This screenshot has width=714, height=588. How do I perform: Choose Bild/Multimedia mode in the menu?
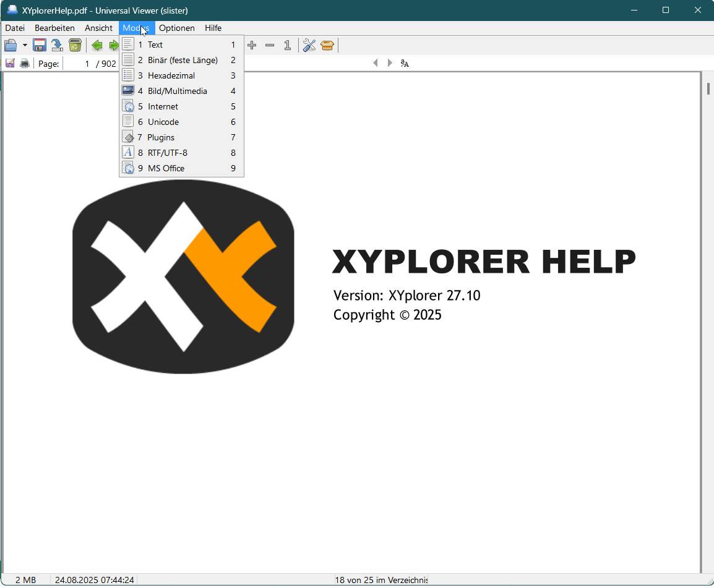click(177, 91)
